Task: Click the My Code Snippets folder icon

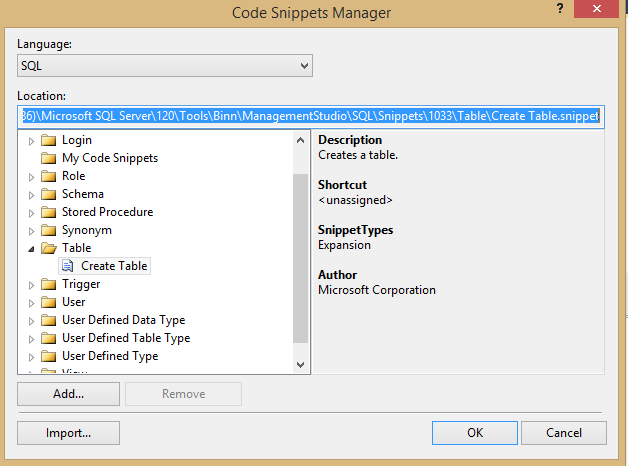Action: (x=48, y=159)
